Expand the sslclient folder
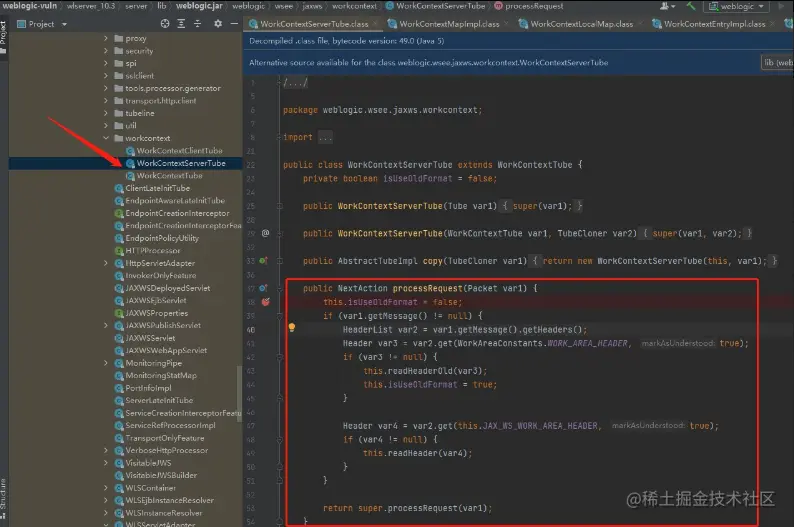Image resolution: width=794 pixels, height=527 pixels. tap(106, 75)
